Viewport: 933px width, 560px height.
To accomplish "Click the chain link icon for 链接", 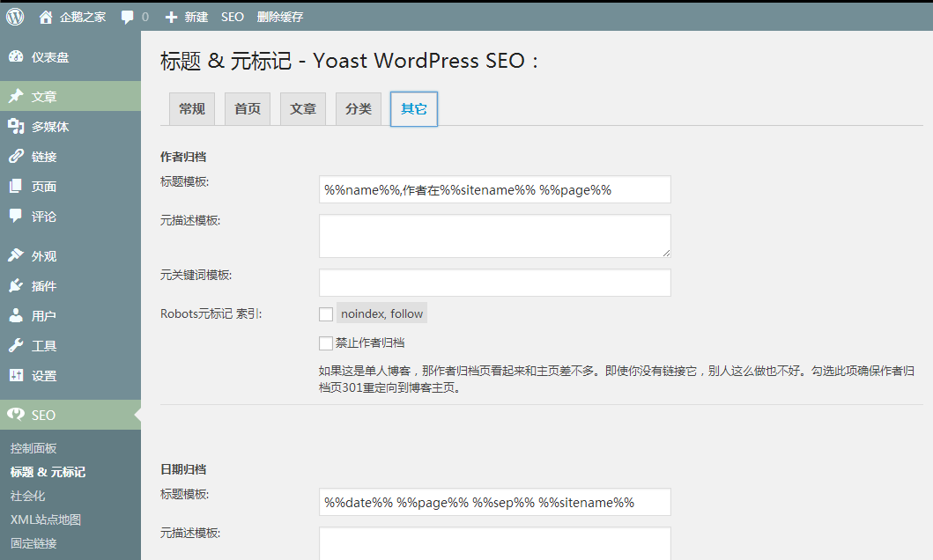I will [x=16, y=157].
